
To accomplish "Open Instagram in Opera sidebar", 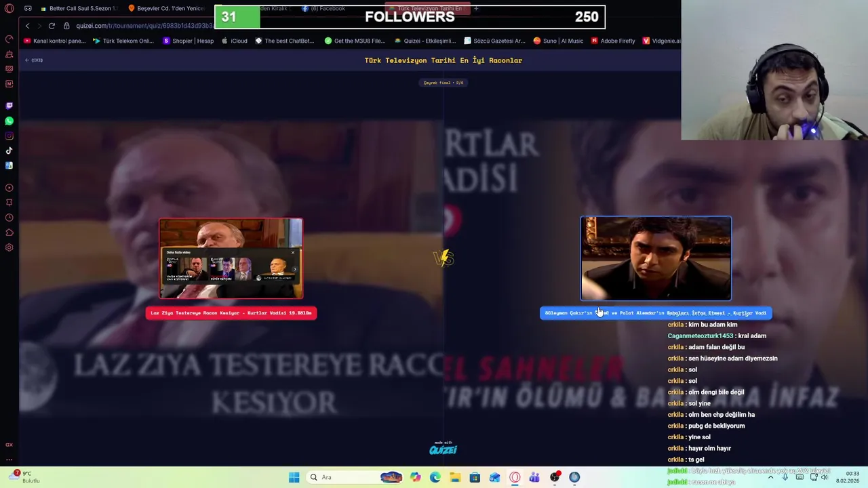I will coord(9,136).
